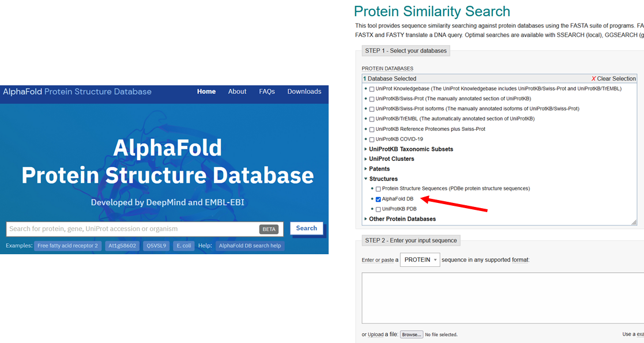The height and width of the screenshot is (343, 644).
Task: Uncheck the AlphaFold DB checkbox
Action: coord(378,199)
